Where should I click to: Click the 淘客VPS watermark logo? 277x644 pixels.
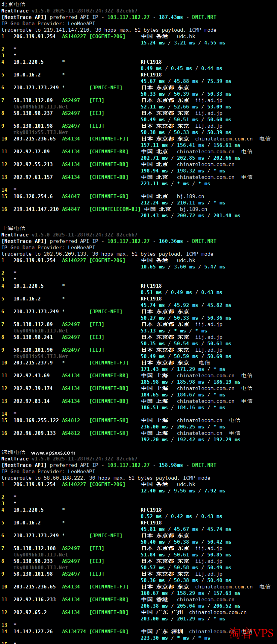click(251, 633)
